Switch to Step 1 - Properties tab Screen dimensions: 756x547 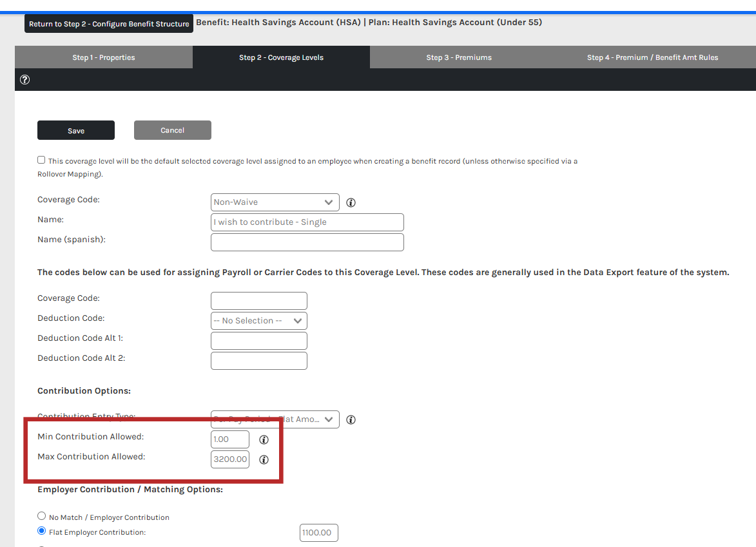pos(104,57)
